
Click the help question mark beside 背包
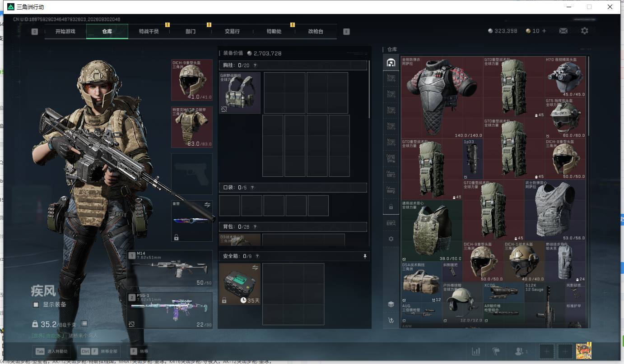255,227
